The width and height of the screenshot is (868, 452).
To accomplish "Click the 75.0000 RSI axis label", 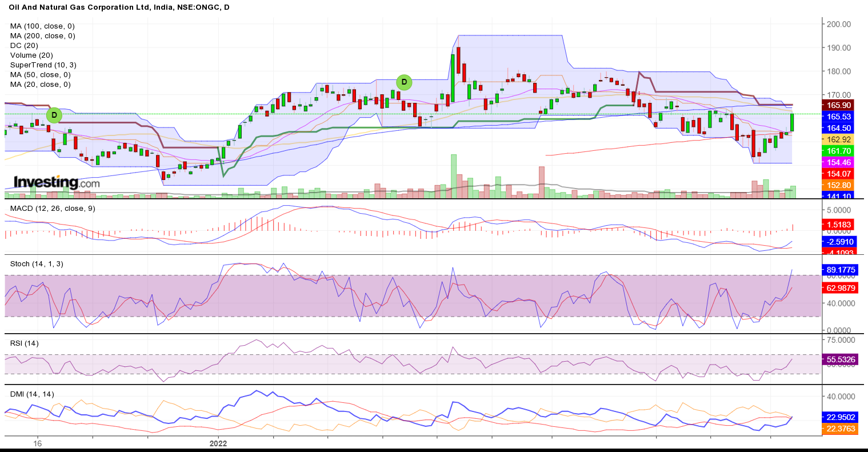I will 841,339.
